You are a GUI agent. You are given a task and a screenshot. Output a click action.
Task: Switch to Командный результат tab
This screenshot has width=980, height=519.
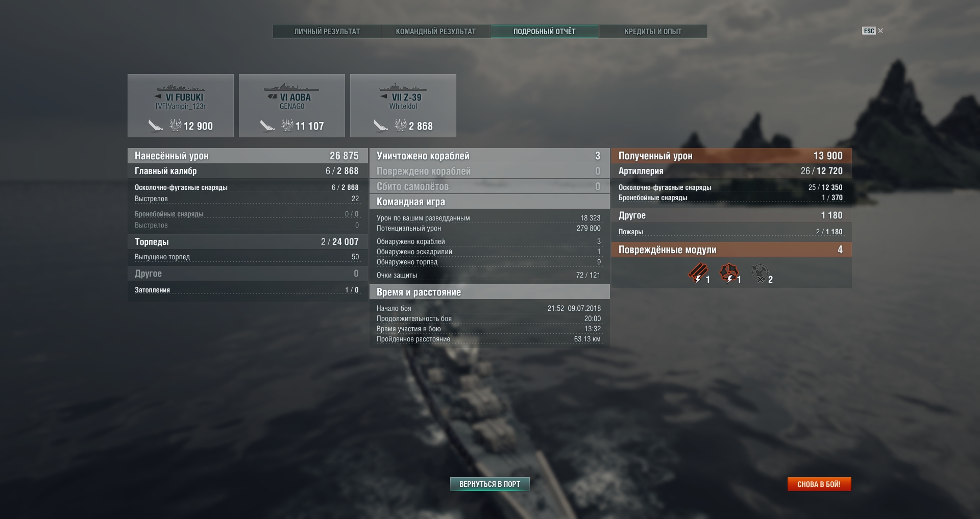point(436,32)
